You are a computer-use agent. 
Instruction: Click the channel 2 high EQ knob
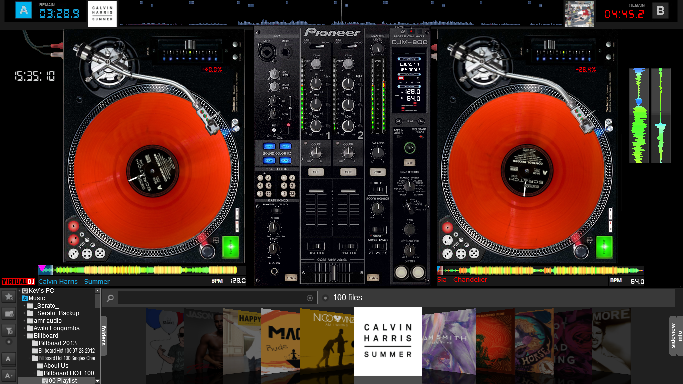tap(348, 84)
